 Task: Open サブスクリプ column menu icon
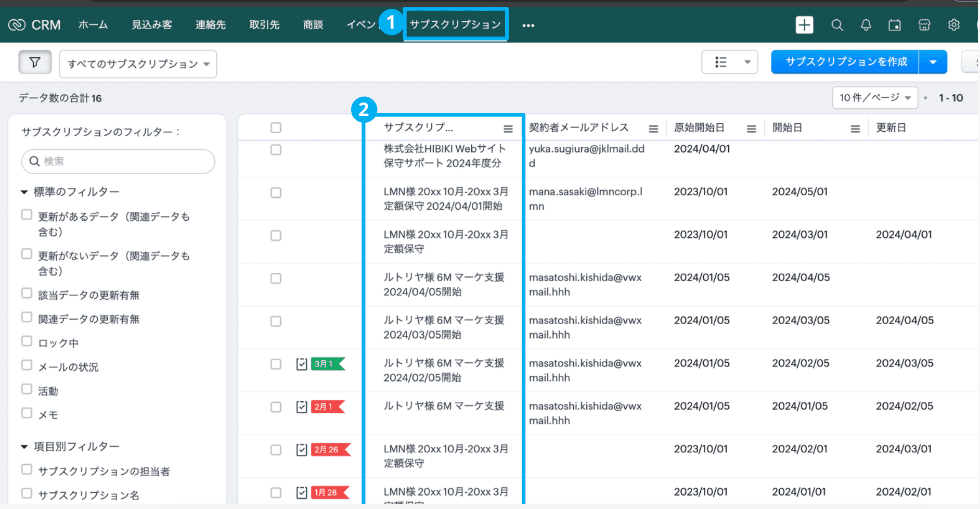(508, 129)
